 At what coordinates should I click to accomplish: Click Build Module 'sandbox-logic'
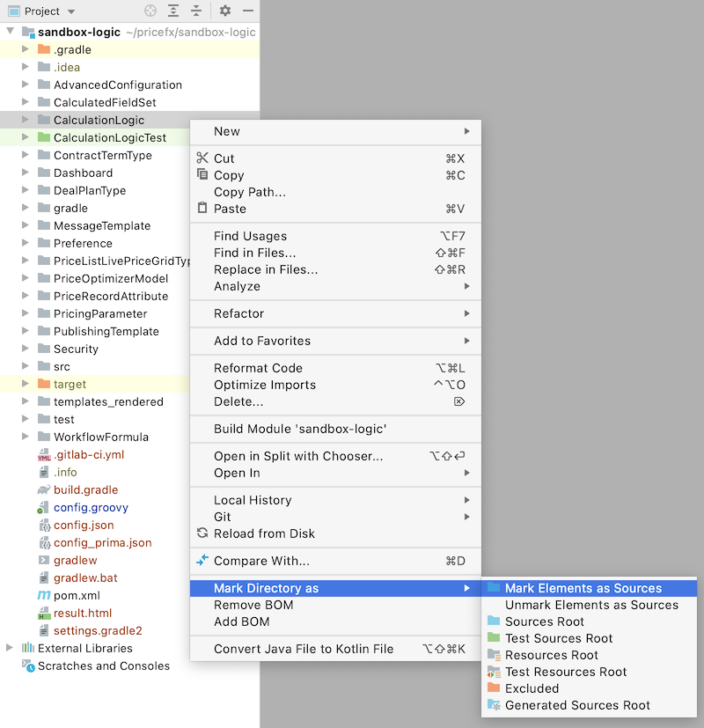click(x=300, y=429)
